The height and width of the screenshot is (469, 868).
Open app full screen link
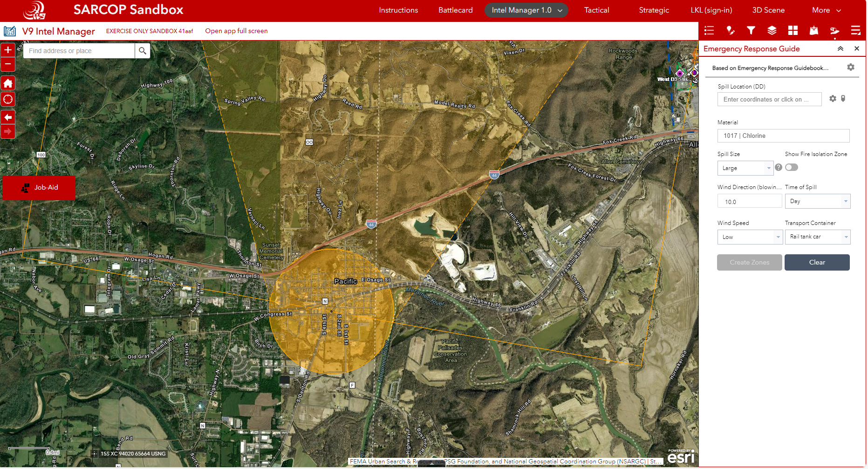pyautogui.click(x=236, y=31)
